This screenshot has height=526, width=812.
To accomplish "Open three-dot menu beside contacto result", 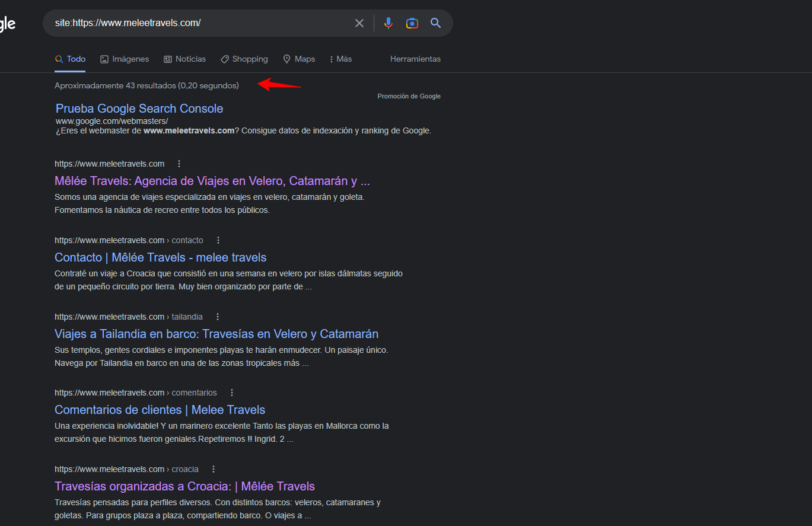I will [x=218, y=240].
